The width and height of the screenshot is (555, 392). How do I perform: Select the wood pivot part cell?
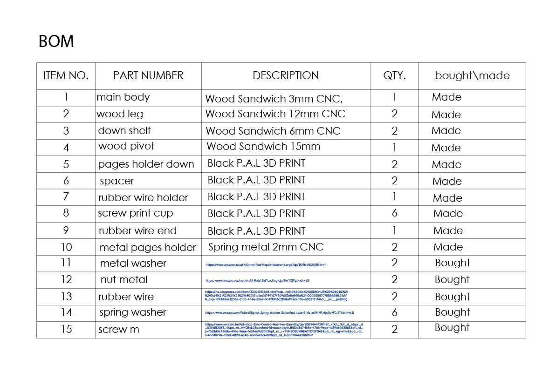pos(126,146)
